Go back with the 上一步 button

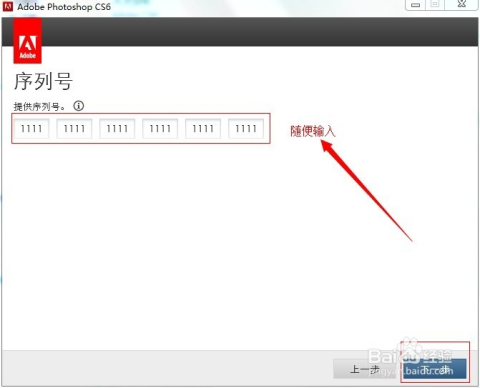click(365, 369)
